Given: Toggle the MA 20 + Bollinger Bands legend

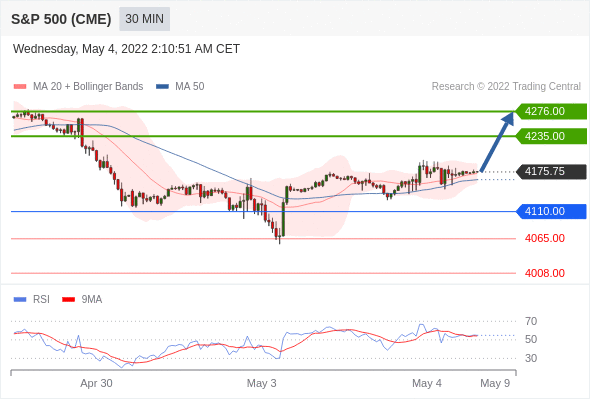Looking at the screenshot, I should point(88,87).
